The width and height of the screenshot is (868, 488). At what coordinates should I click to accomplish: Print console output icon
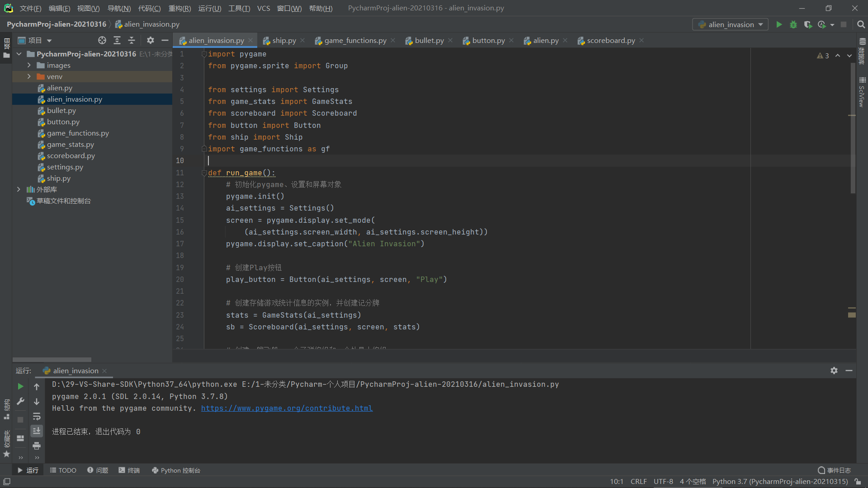37,446
